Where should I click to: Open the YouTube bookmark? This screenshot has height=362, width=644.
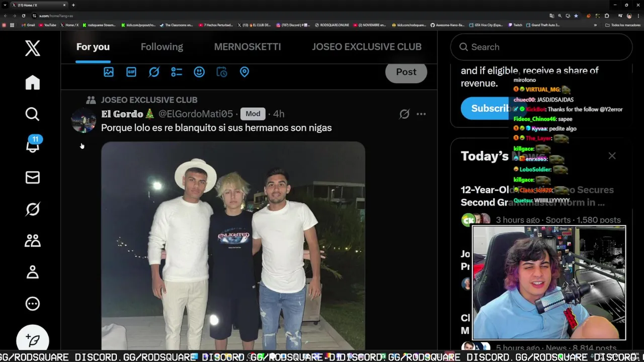coord(47,25)
